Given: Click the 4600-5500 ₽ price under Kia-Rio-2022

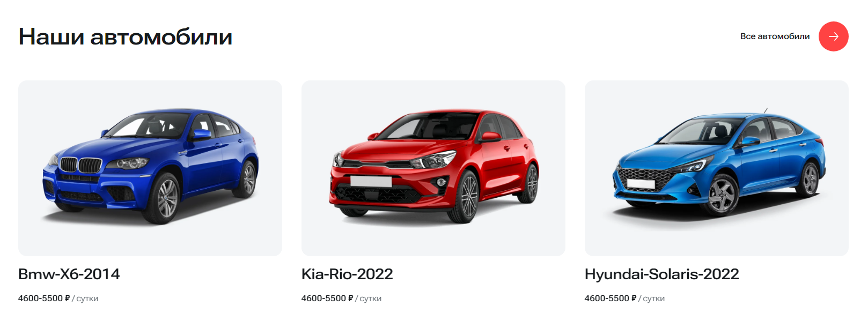Looking at the screenshot, I should tap(327, 298).
